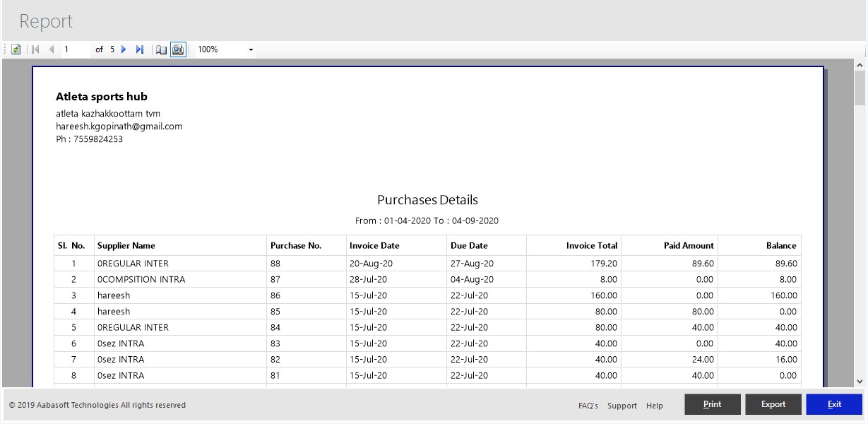This screenshot has width=868, height=424.
Task: Refresh the report with the green icon
Action: [16, 49]
